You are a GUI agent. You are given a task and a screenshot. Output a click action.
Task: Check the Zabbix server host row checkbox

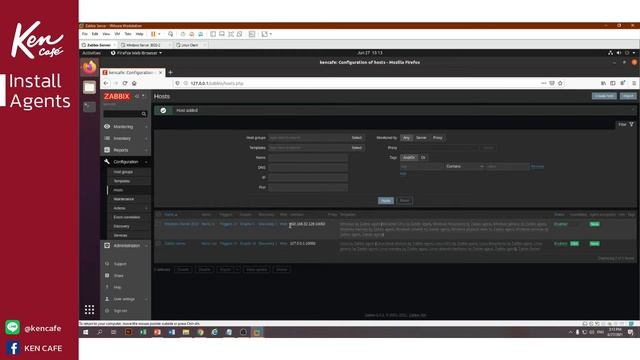158,244
